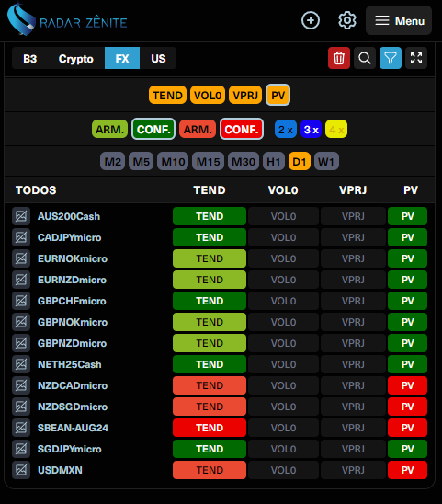Image resolution: width=442 pixels, height=504 pixels.
Task: Select the H1 timeframe
Action: click(x=274, y=161)
